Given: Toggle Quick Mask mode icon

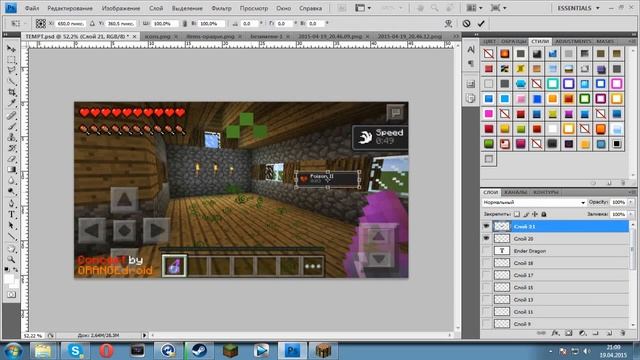Looking at the screenshot, I should pyautogui.click(x=11, y=295).
